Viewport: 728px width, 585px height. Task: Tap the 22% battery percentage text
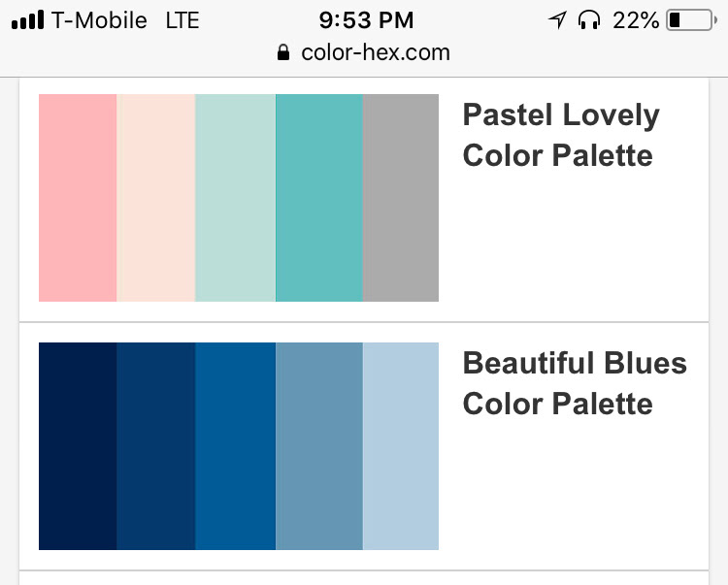point(636,20)
